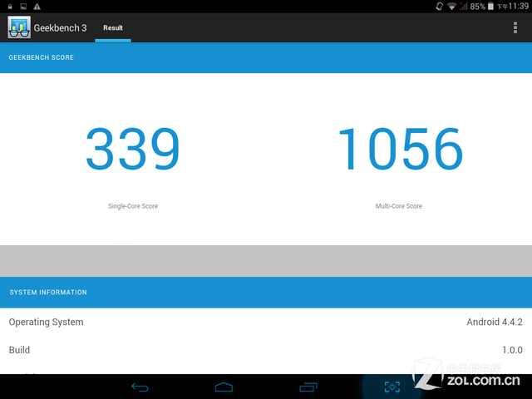
Task: Tap the warning triangle notification icon
Action: [x=37, y=7]
